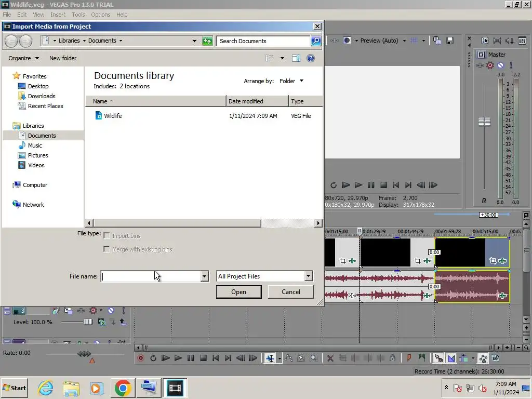Click Make Compositing Parent arrow on track 3

point(123,322)
